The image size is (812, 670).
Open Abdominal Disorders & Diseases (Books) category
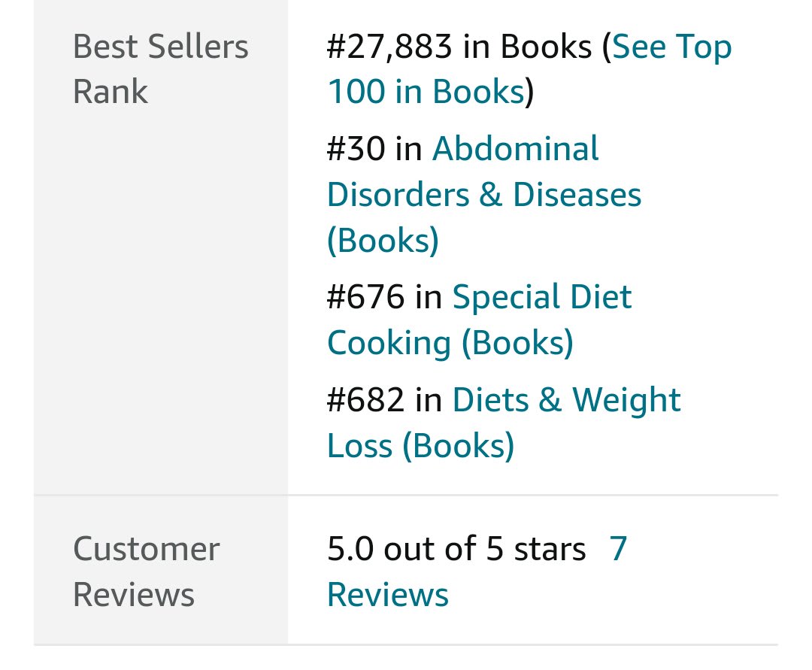pyautogui.click(x=484, y=194)
